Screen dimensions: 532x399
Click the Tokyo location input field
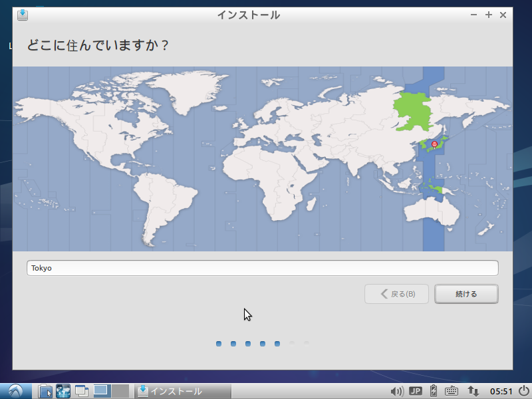[x=262, y=267]
